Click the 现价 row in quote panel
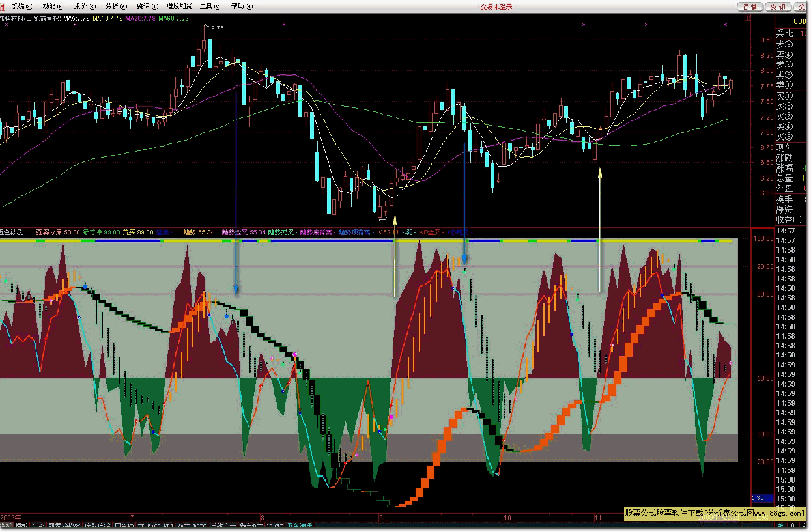 pyautogui.click(x=791, y=148)
